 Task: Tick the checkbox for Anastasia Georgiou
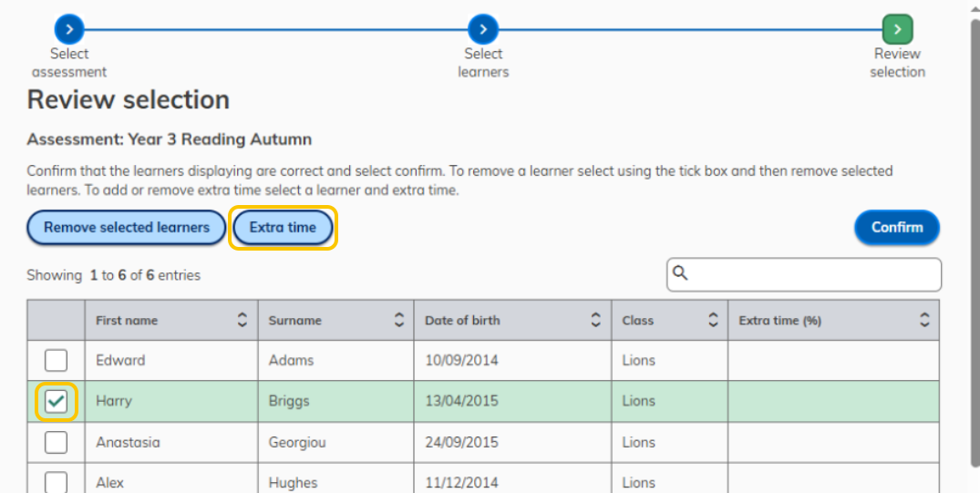[57, 442]
